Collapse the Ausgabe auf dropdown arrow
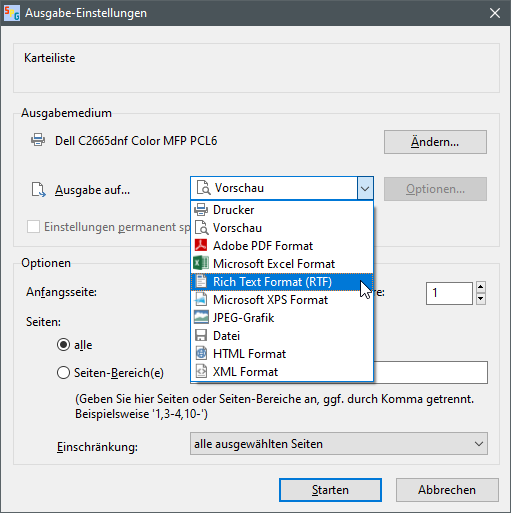This screenshot has height=513, width=511. (x=365, y=188)
